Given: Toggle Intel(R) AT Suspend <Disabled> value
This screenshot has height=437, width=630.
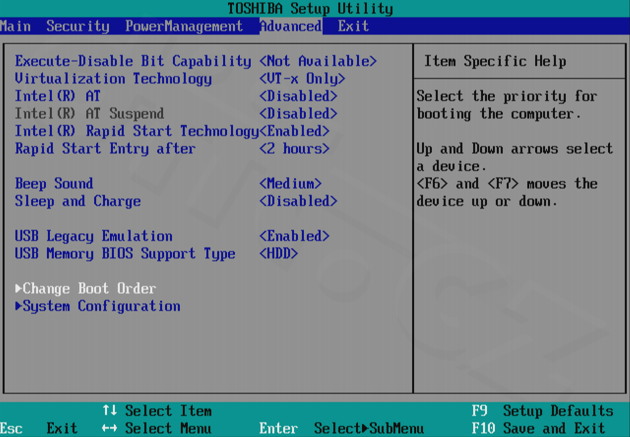Looking at the screenshot, I should tap(298, 114).
